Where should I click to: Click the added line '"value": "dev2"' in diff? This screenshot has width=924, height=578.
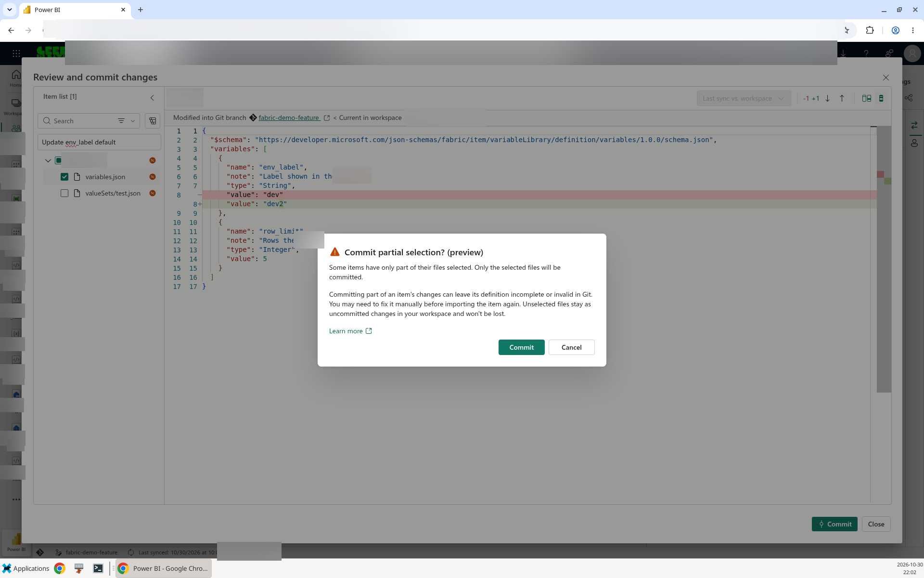click(539, 204)
